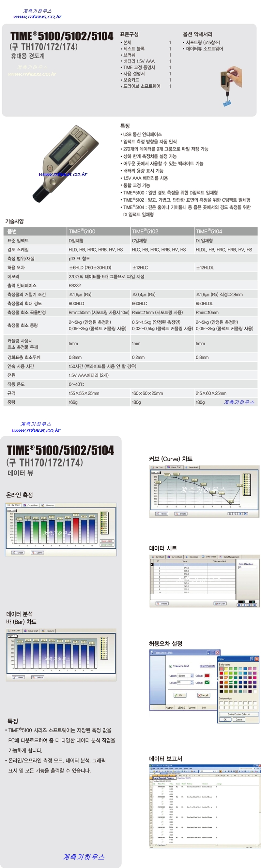
Task: Open Download tab in data sheet window
Action: pyautogui.click(x=192, y=557)
